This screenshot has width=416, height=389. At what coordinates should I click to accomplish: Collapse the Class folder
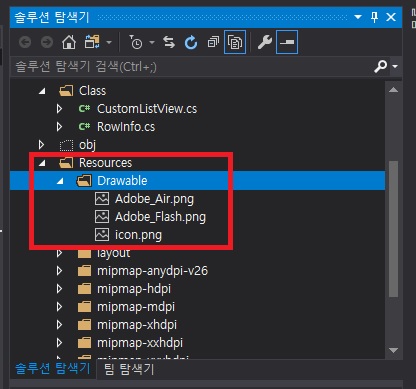pyautogui.click(x=42, y=91)
